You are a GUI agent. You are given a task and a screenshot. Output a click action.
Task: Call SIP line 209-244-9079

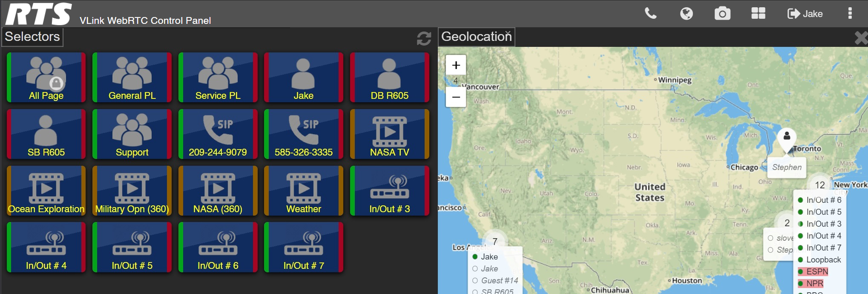tap(218, 134)
